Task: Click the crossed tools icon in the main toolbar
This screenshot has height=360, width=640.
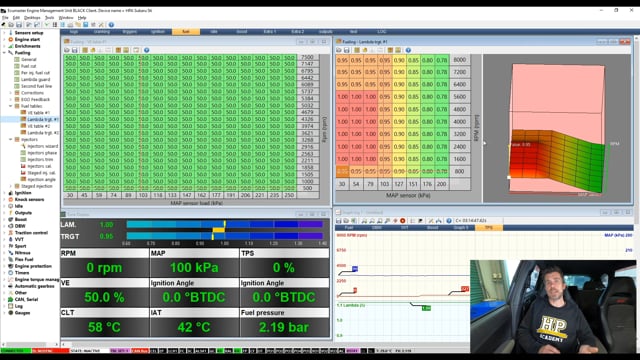Action: click(101, 25)
